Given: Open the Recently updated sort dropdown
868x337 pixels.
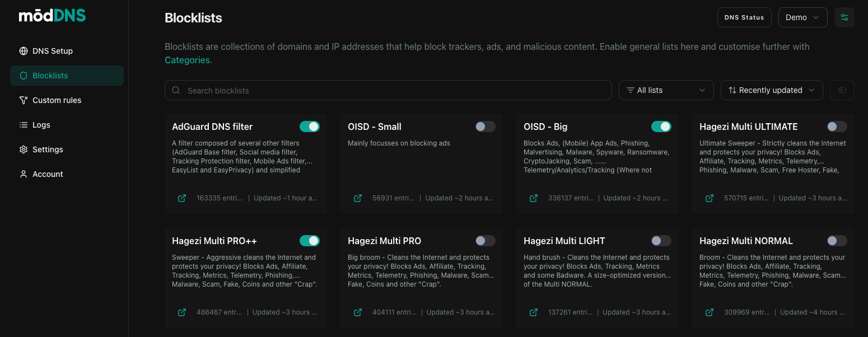Looking at the screenshot, I should tap(772, 90).
